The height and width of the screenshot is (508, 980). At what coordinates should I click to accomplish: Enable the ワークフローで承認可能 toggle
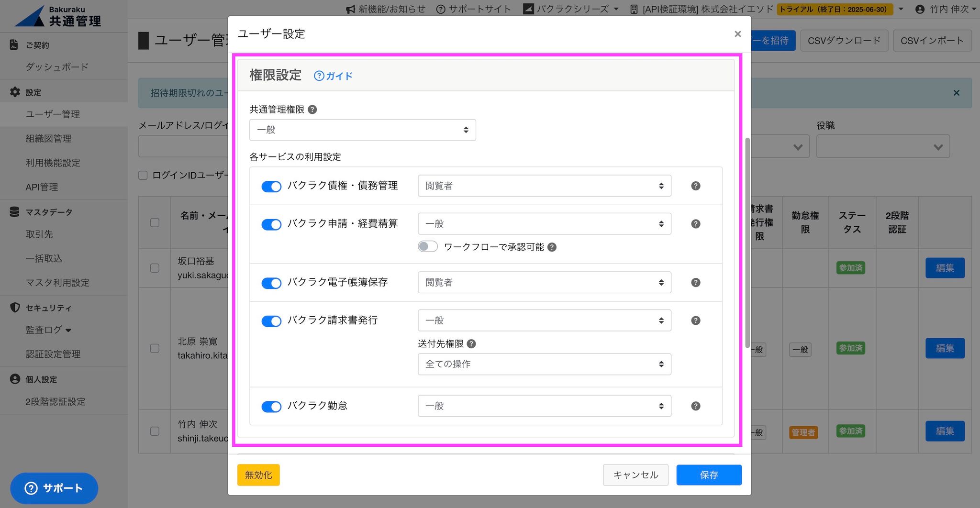click(x=427, y=247)
